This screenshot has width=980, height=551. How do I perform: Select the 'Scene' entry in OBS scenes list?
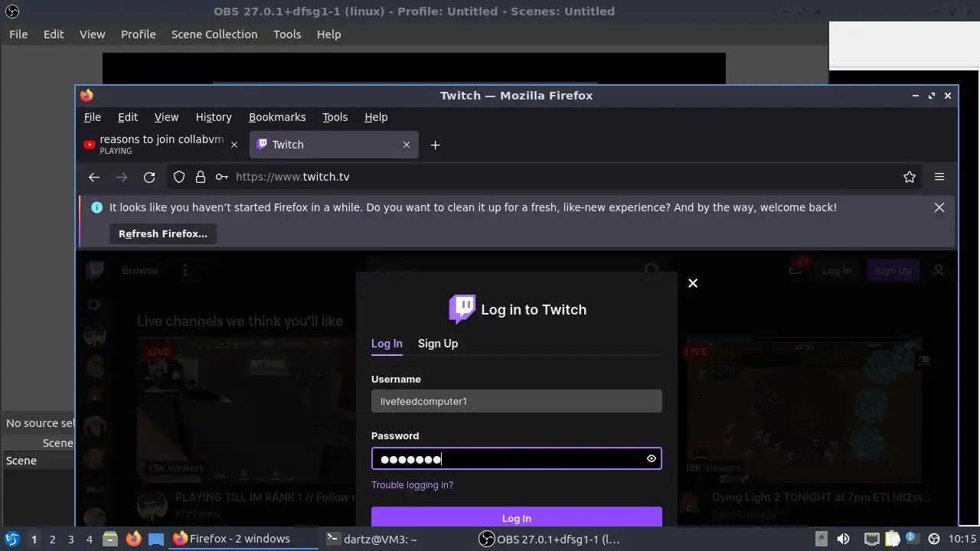[38, 461]
